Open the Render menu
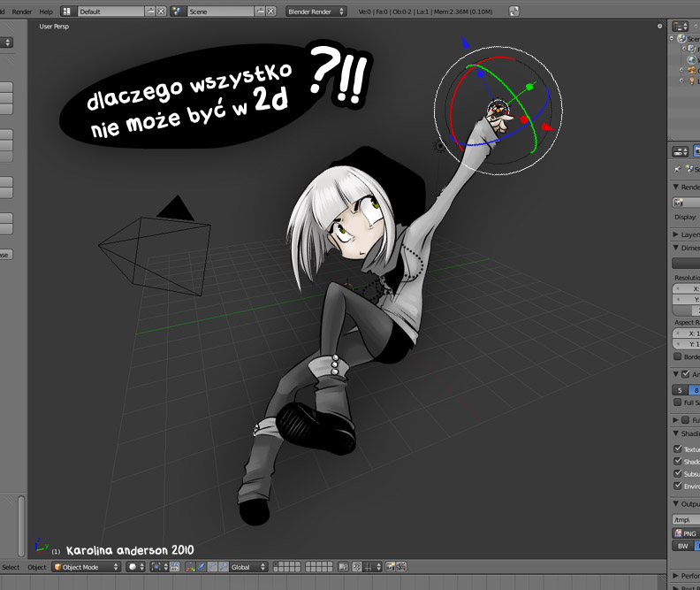Screen dimensions: 700x590 21,11
